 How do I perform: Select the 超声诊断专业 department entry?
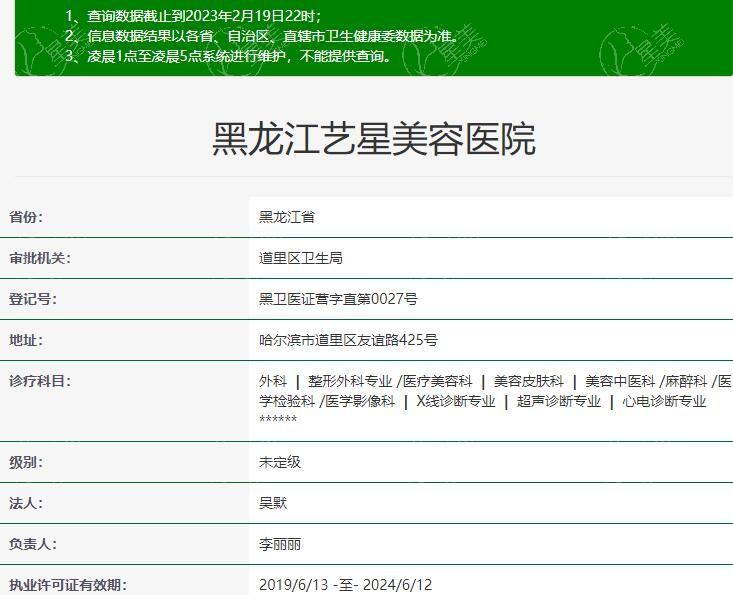point(559,401)
